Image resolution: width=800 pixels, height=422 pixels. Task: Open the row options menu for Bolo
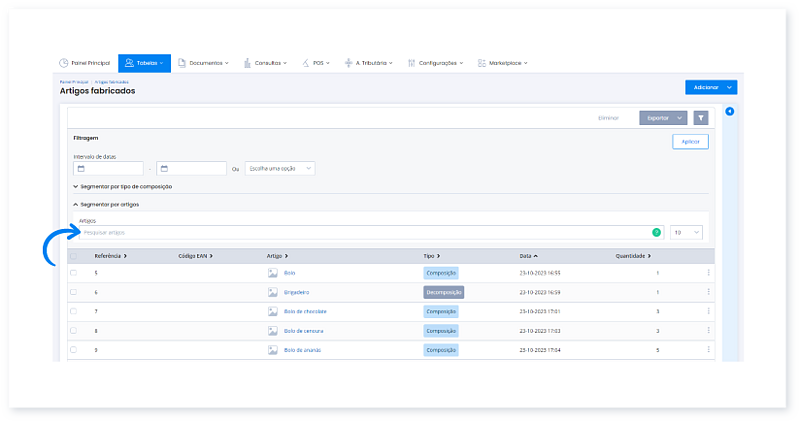[x=708, y=272]
